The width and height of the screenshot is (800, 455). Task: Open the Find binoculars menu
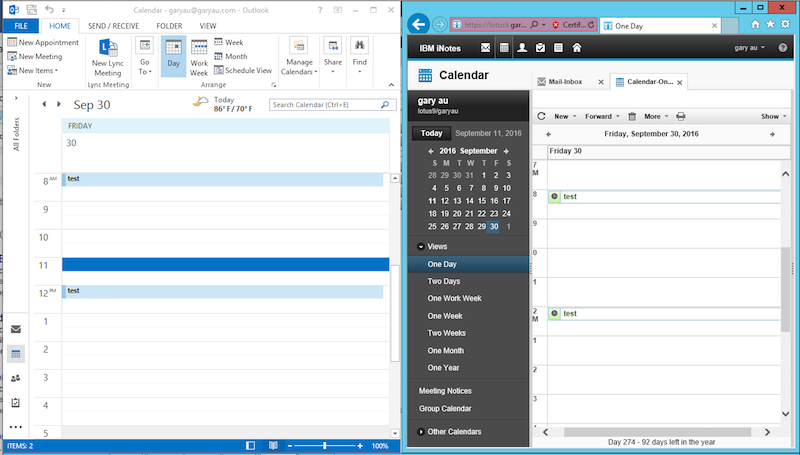pos(360,57)
